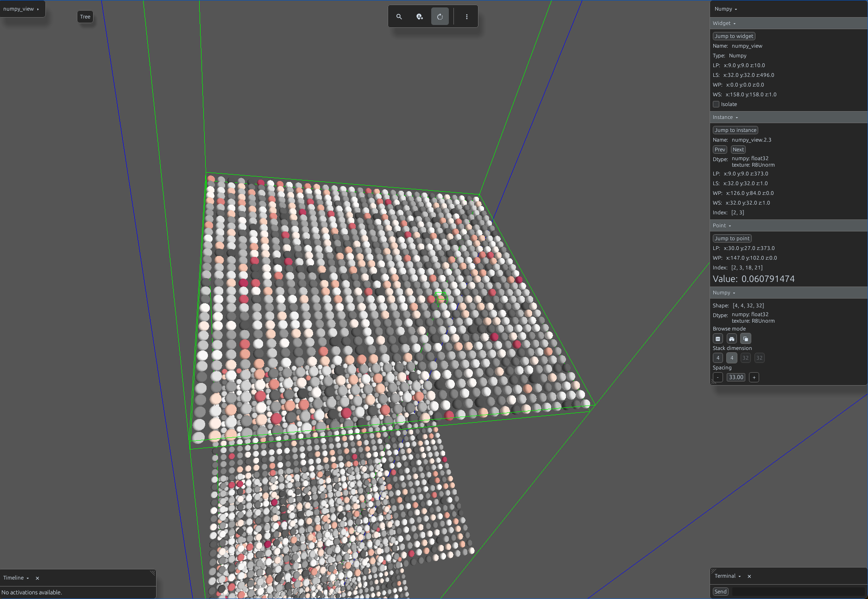
Task: Go to previous instance with Prev
Action: pos(720,150)
